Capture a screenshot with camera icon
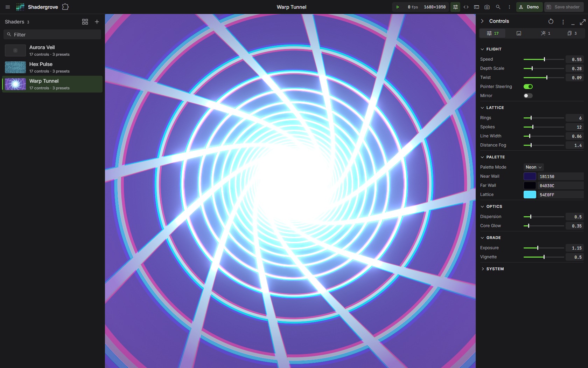The height and width of the screenshot is (368, 588). [487, 7]
